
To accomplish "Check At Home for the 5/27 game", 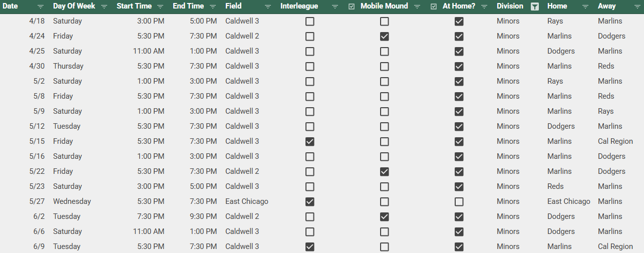I will pyautogui.click(x=459, y=201).
